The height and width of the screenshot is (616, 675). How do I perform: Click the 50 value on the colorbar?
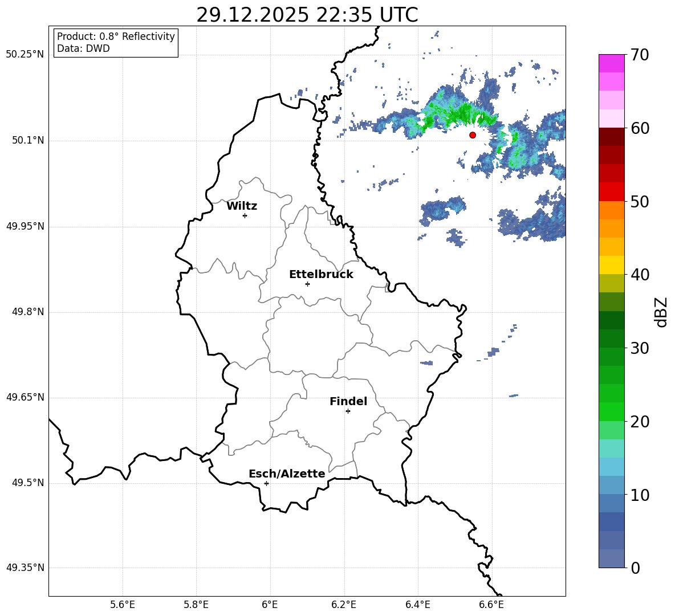click(640, 201)
